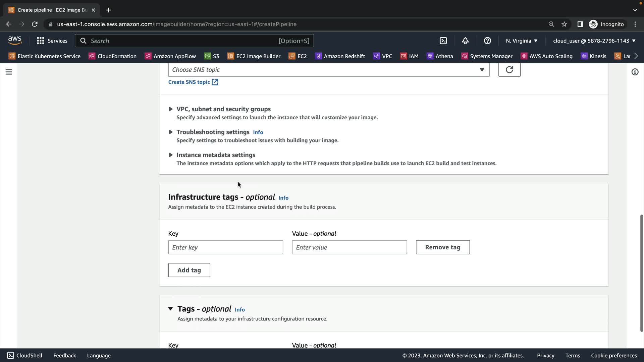Open the side navigation hamburger menu
644x362 pixels.
(9, 72)
